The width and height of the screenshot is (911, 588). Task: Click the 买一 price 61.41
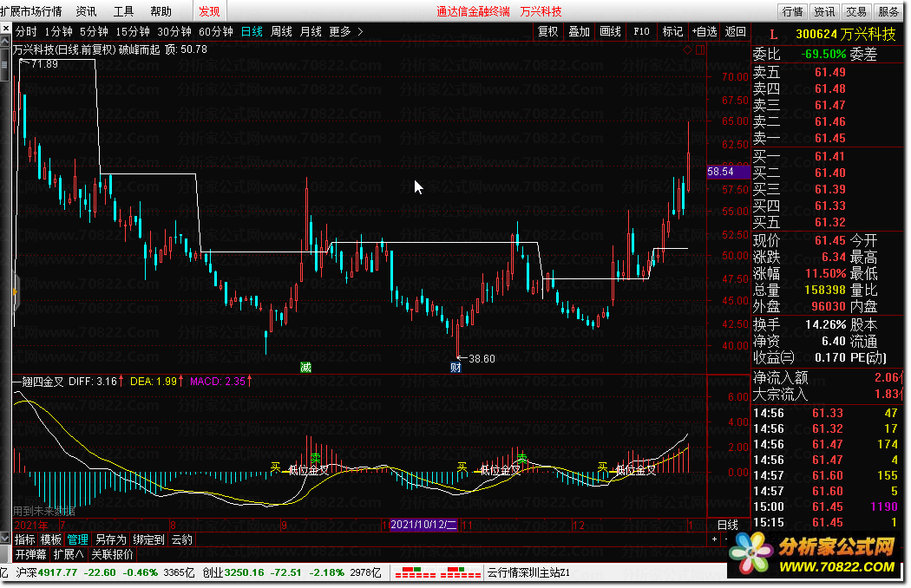point(830,156)
